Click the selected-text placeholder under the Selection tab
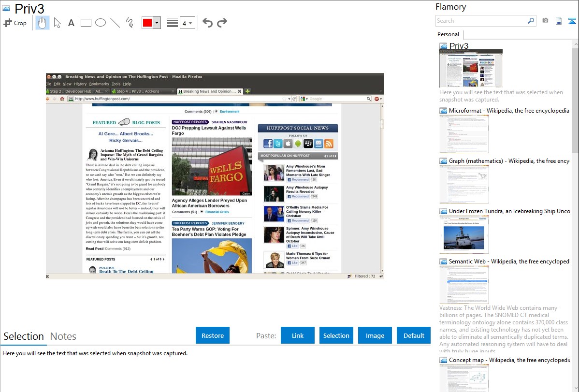This screenshot has width=579, height=392. [95, 353]
